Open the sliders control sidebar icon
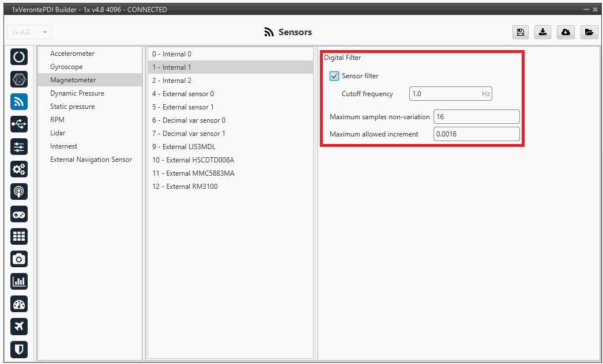Image resolution: width=603 pixels, height=364 pixels. tap(19, 146)
